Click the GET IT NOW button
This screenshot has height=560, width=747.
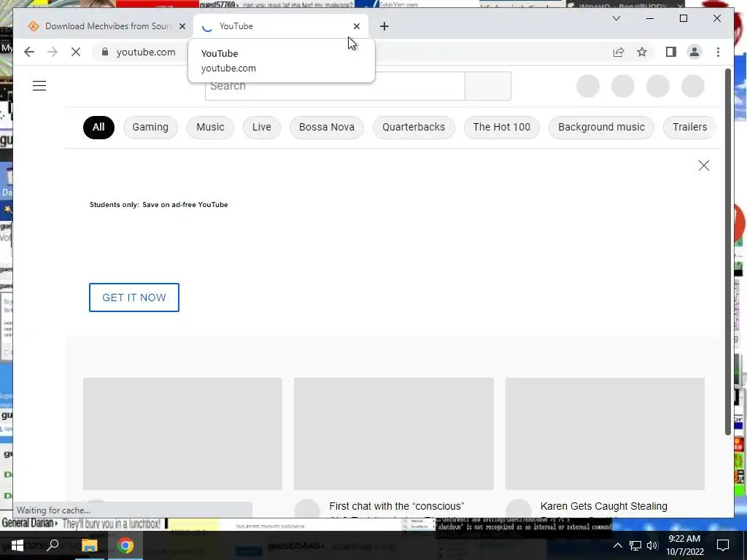pos(134,297)
